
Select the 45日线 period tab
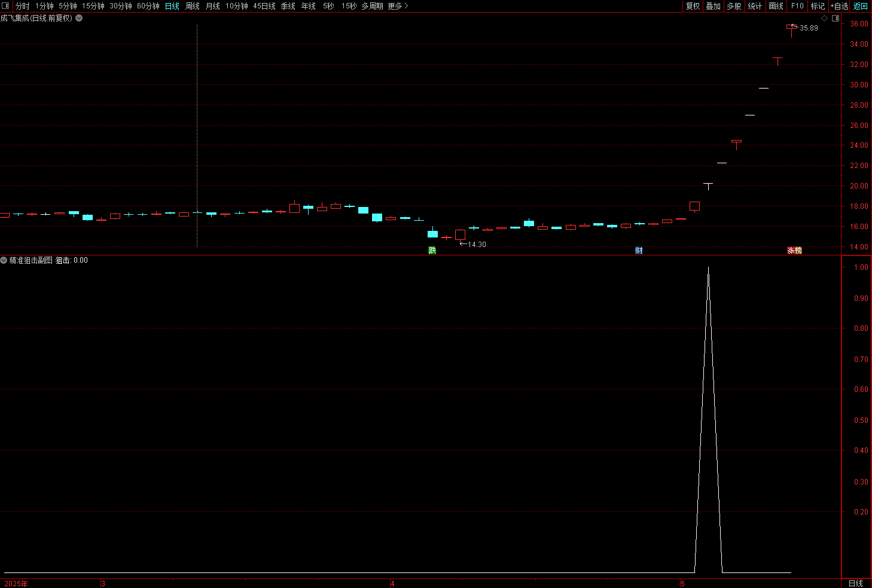click(264, 6)
